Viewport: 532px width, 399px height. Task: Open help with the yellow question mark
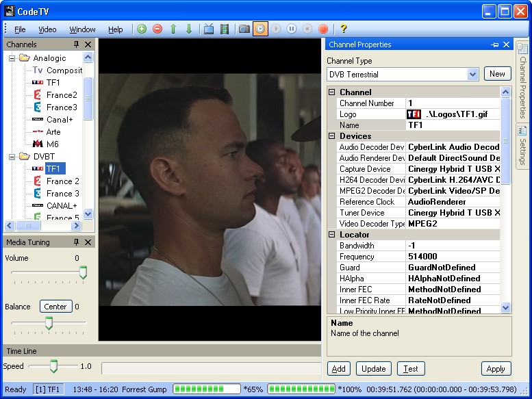(x=343, y=29)
